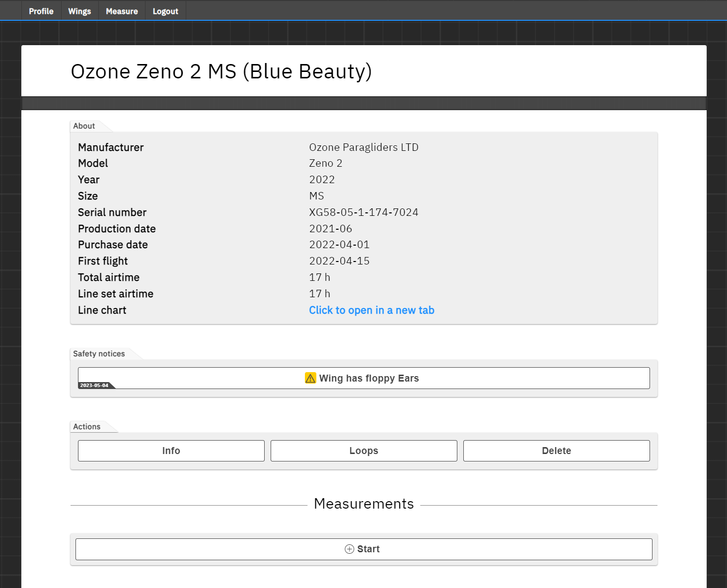Viewport: 727px width, 588px height.
Task: Click the Measurements heading
Action: click(363, 504)
